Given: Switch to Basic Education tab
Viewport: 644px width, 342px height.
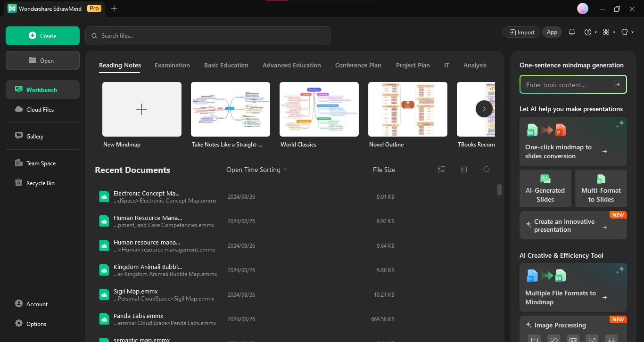Looking at the screenshot, I should (226, 65).
